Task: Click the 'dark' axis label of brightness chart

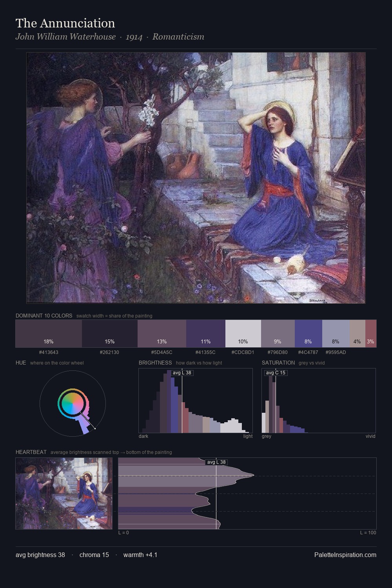Action: tap(143, 436)
